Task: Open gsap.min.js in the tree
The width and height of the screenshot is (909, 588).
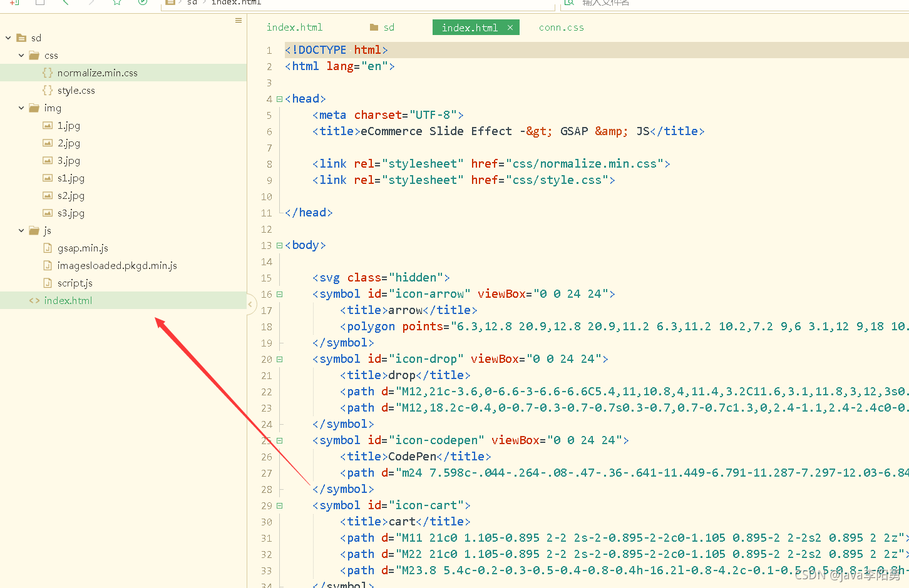Action: click(x=83, y=248)
